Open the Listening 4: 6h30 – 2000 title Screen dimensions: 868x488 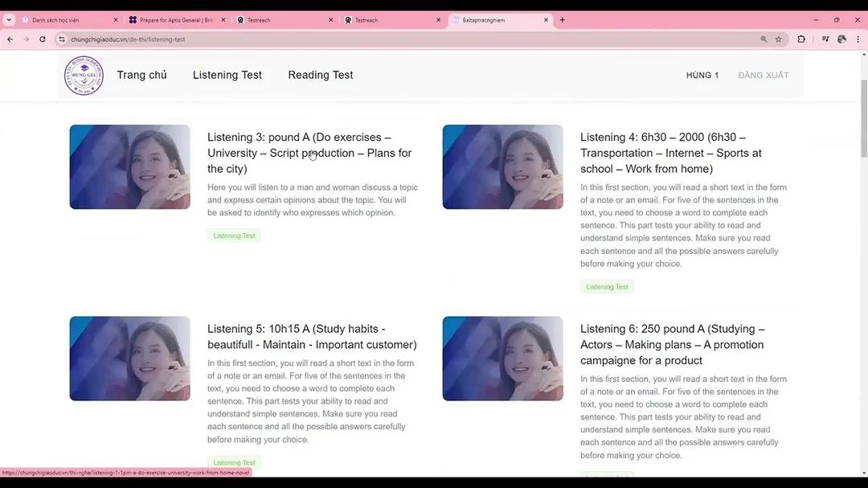[672, 153]
